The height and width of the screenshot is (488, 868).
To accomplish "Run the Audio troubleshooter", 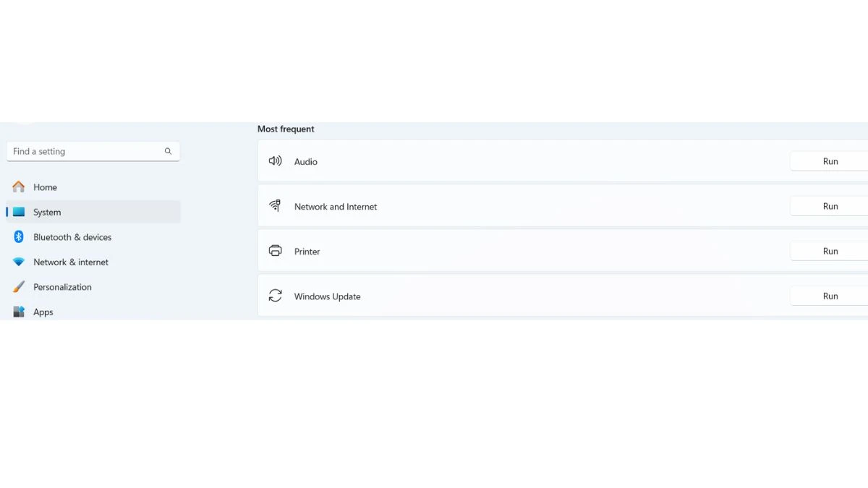I will click(830, 161).
